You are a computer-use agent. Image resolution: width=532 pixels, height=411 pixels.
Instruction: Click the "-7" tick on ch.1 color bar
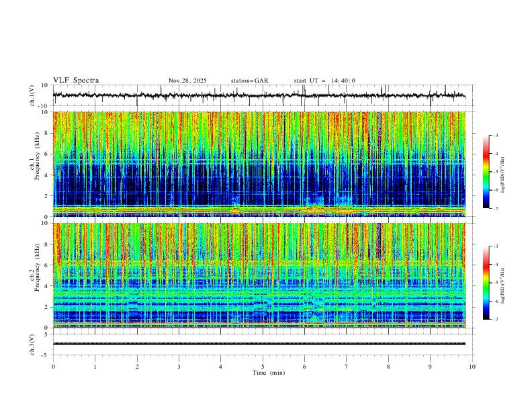(496, 209)
